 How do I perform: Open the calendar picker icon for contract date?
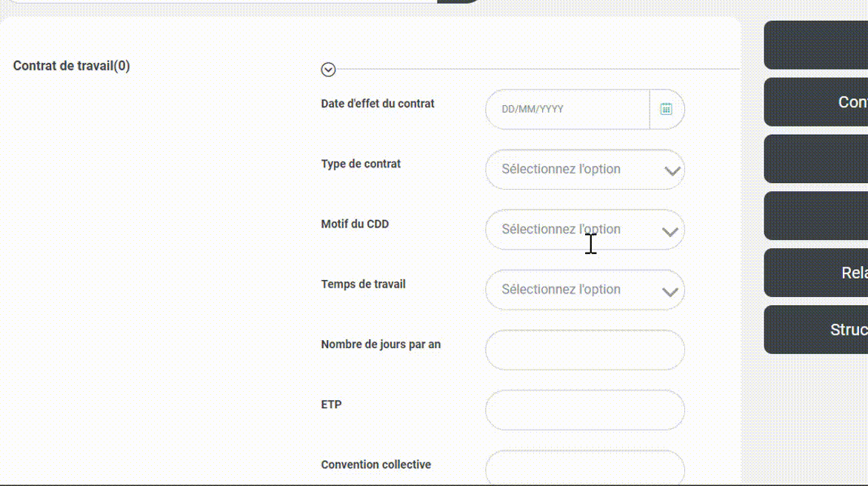pos(666,109)
